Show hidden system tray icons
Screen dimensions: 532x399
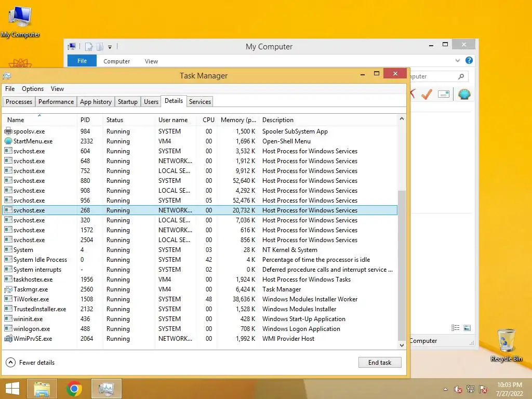(445, 390)
